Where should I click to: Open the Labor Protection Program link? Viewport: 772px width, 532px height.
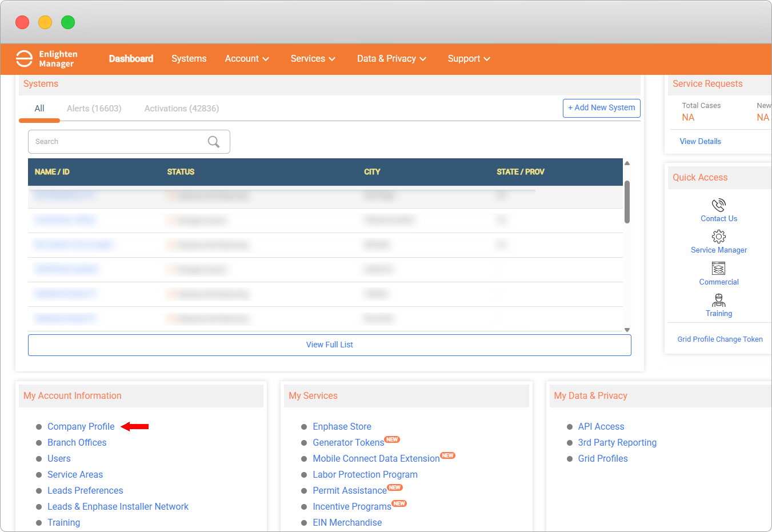coord(365,475)
